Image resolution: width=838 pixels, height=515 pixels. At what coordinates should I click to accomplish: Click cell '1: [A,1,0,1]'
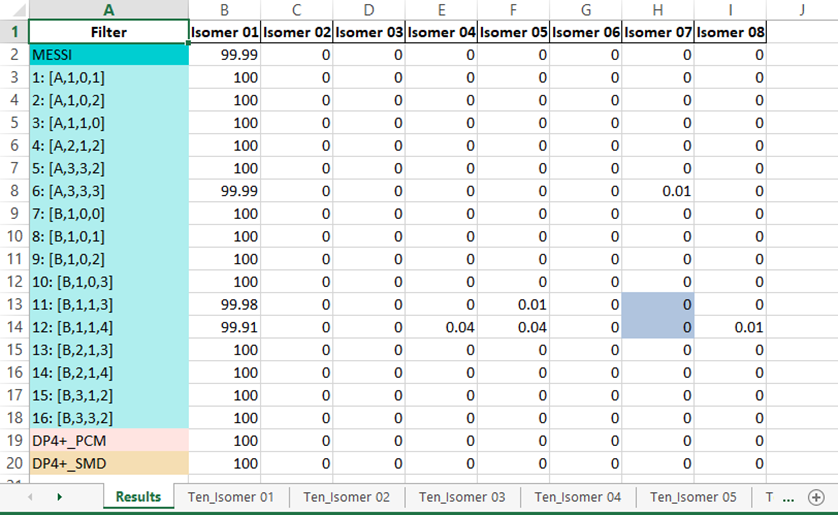(108, 77)
